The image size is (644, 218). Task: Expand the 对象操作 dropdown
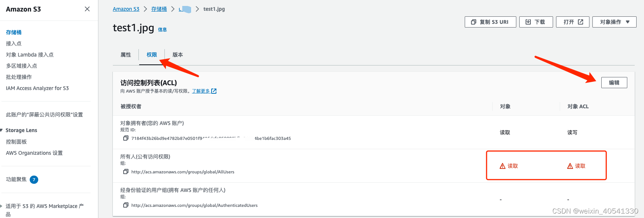[x=614, y=22]
